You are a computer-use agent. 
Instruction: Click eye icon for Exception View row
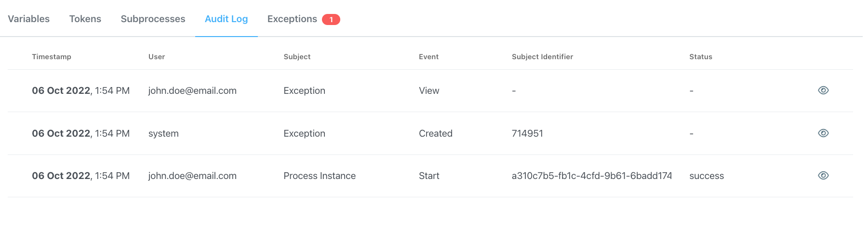(x=823, y=90)
